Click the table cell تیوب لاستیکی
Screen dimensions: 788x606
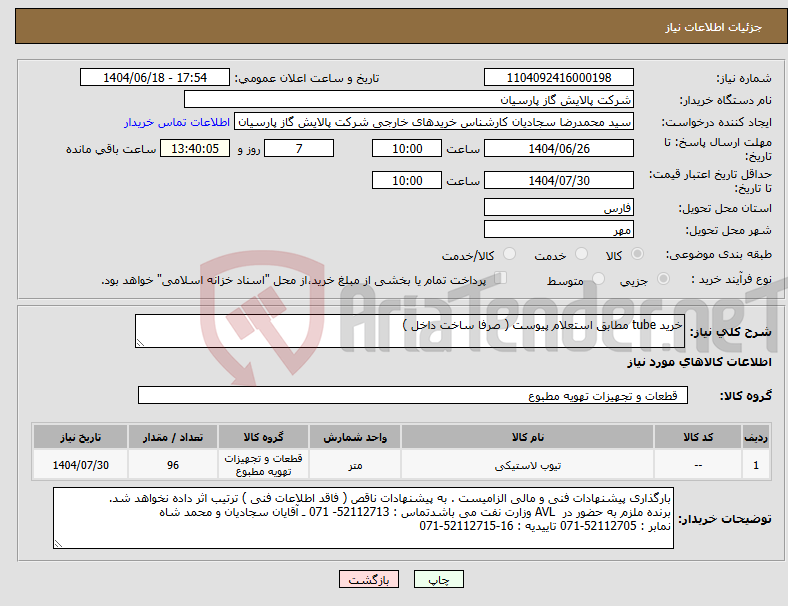point(527,465)
